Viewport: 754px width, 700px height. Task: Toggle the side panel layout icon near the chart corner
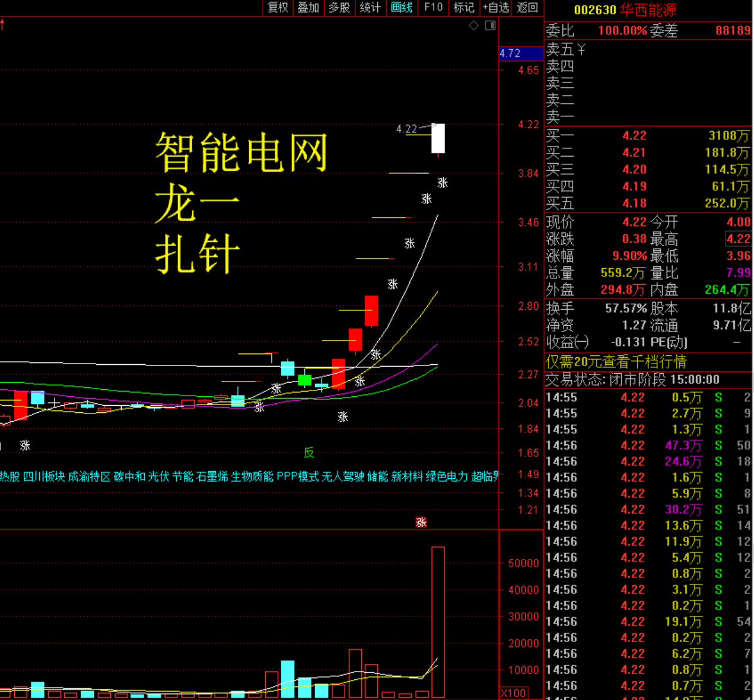489,26
